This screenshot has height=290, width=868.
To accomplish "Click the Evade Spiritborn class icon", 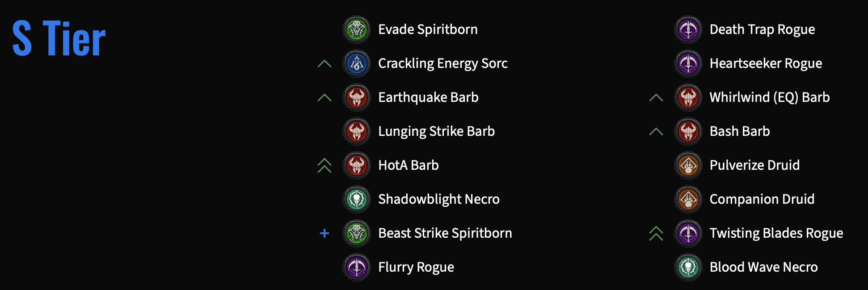I will pos(357,29).
